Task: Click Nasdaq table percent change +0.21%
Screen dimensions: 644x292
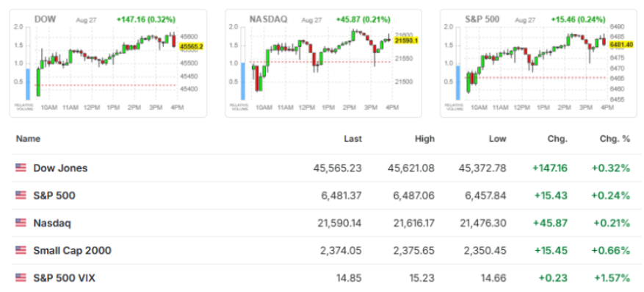Action: point(611,224)
